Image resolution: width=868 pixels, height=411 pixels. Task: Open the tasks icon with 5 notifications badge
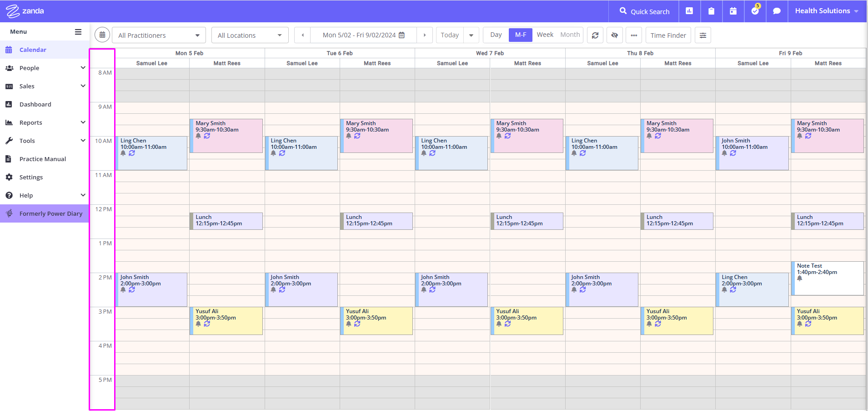[755, 11]
